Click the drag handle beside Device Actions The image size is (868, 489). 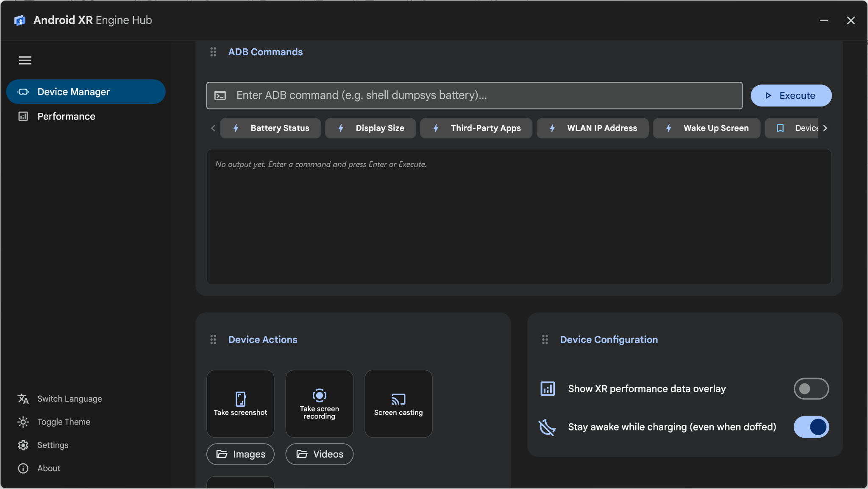(x=213, y=340)
